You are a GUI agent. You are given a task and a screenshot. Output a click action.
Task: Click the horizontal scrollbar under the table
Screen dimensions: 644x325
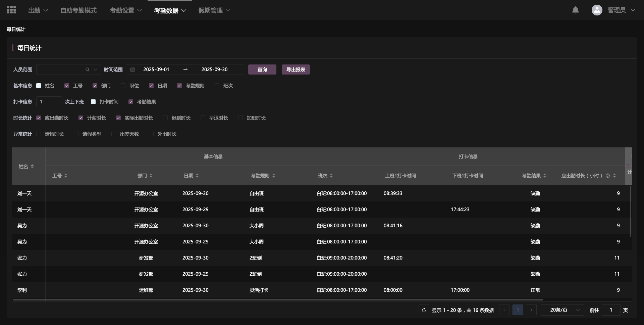coord(278,299)
